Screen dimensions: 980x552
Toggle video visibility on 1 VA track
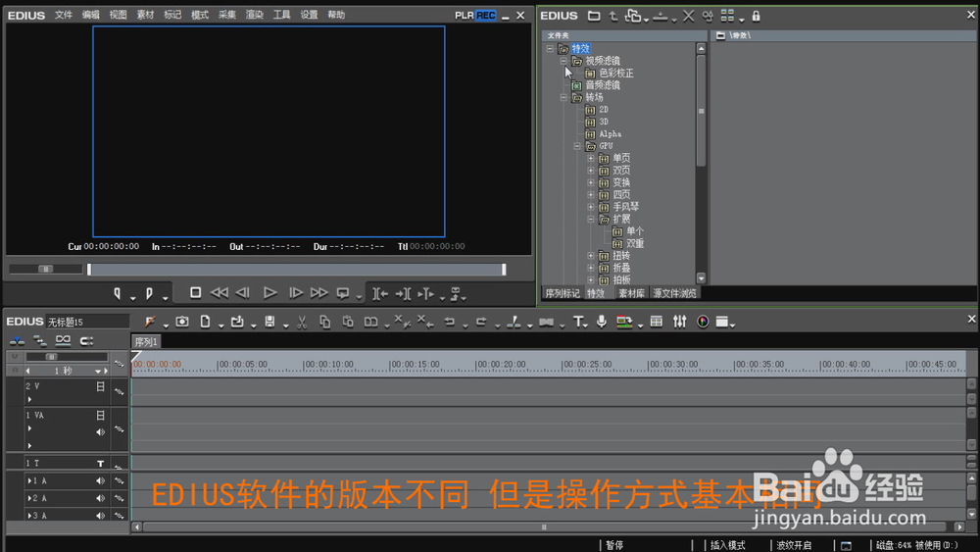(x=100, y=415)
